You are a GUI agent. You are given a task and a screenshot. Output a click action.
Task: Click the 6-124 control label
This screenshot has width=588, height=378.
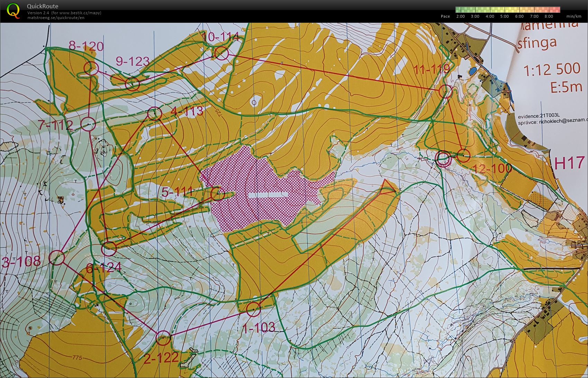(x=103, y=267)
